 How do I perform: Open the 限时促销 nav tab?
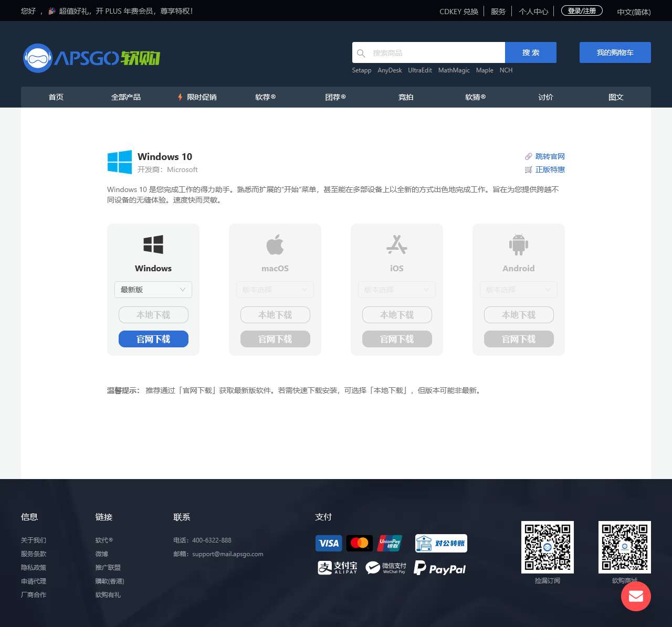coord(197,97)
